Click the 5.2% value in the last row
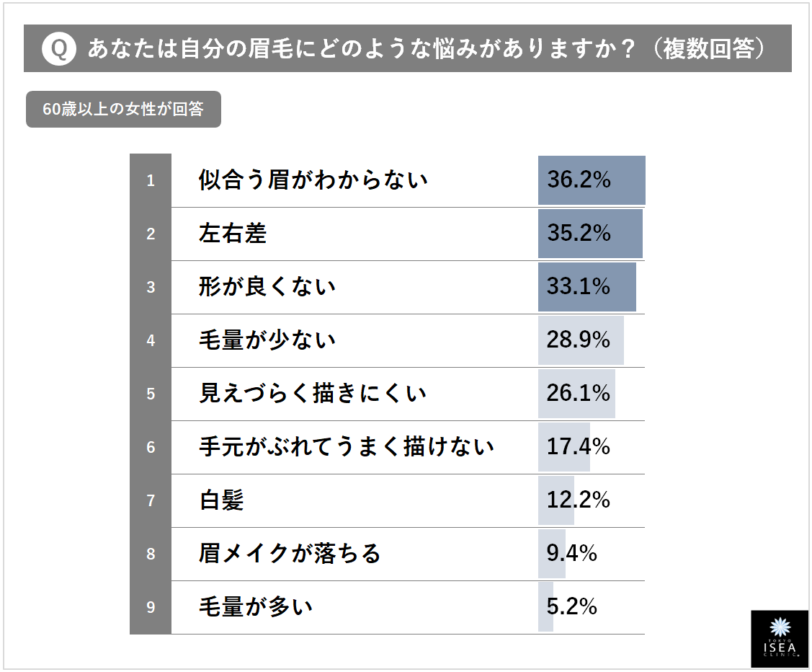Viewport: 812px width, 672px height. [572, 607]
